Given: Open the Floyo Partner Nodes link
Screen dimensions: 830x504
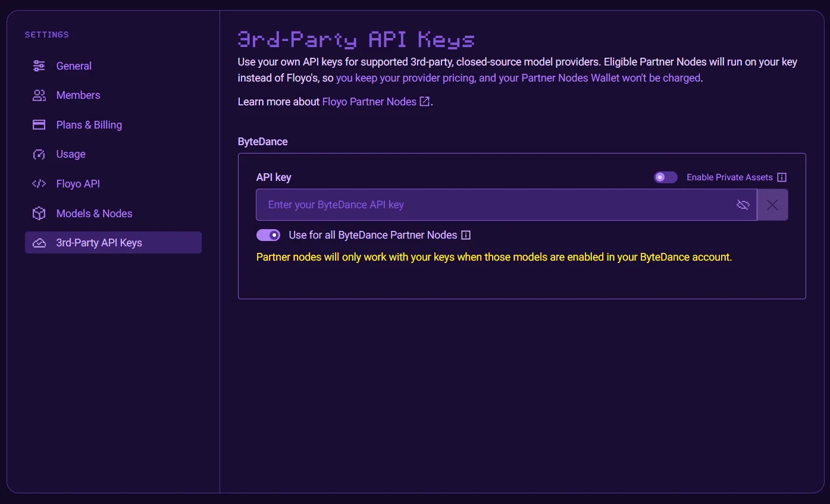Looking at the screenshot, I should (x=375, y=102).
